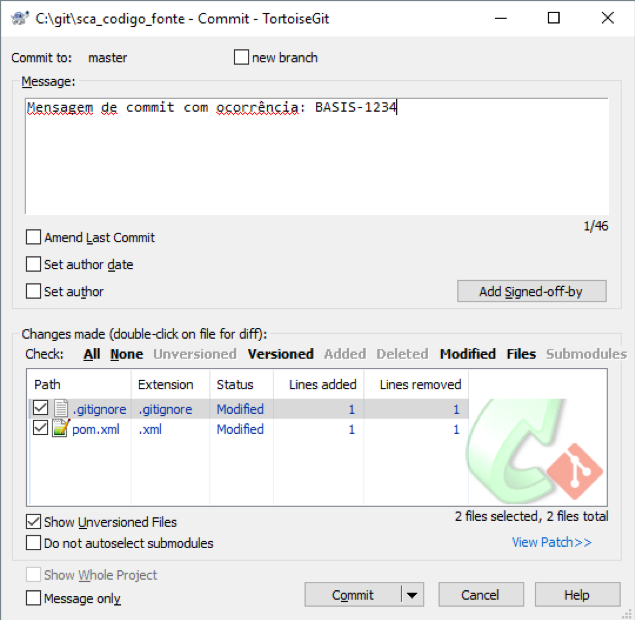Minimize the Commit window
The height and width of the screenshot is (620, 635).
coord(501,18)
